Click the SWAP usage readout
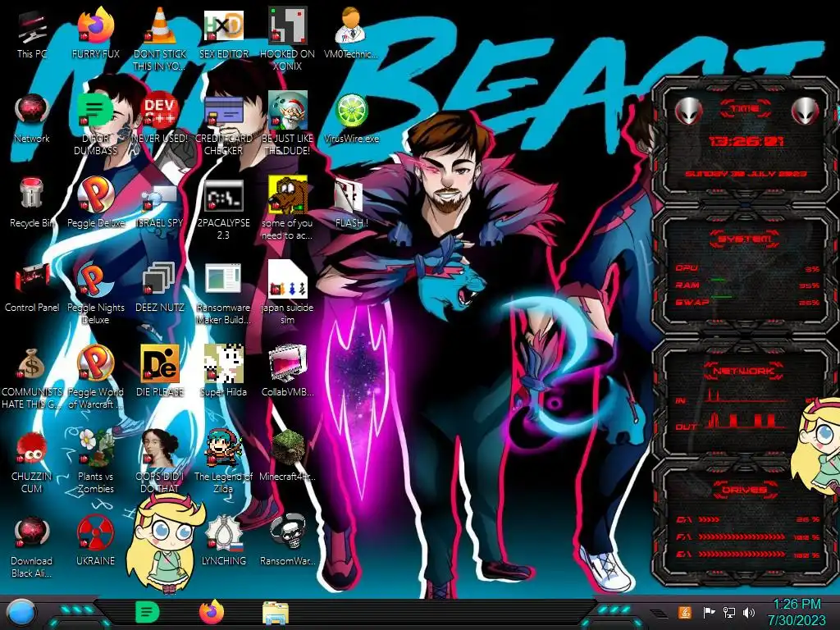Image resolution: width=840 pixels, height=630 pixels. click(747, 303)
